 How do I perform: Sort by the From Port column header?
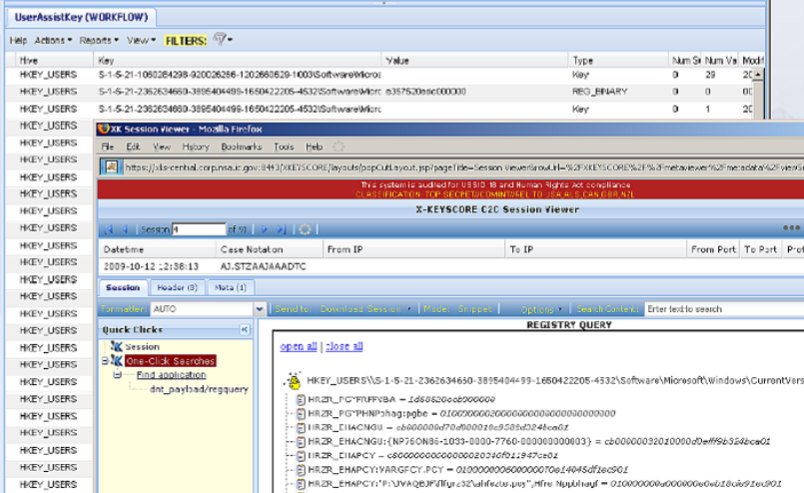[x=713, y=249]
